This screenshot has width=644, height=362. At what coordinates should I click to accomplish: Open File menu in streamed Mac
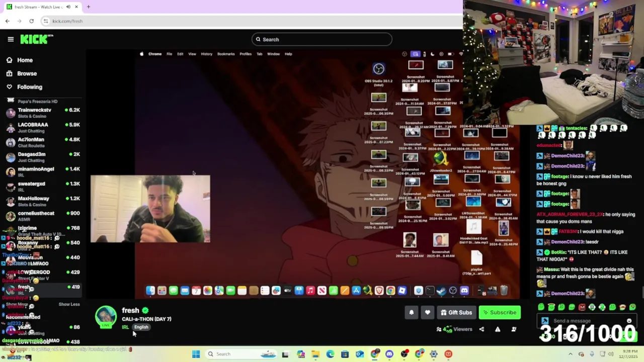(x=169, y=54)
